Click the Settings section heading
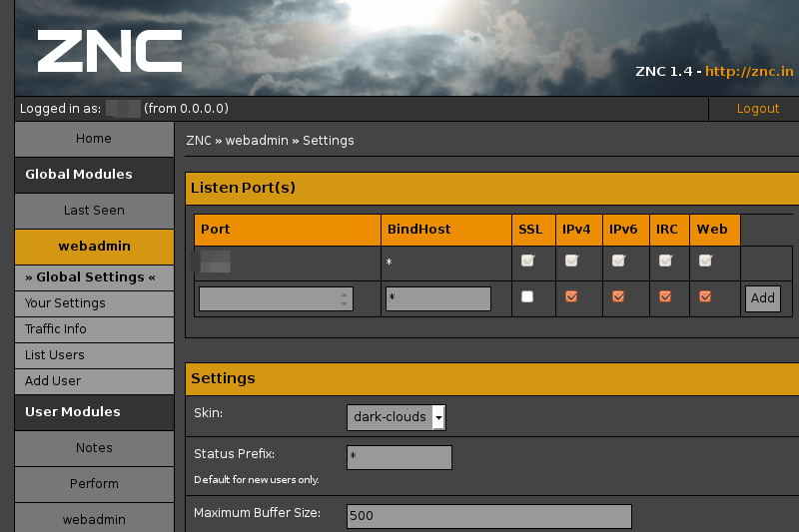This screenshot has width=799, height=532. coord(223,378)
